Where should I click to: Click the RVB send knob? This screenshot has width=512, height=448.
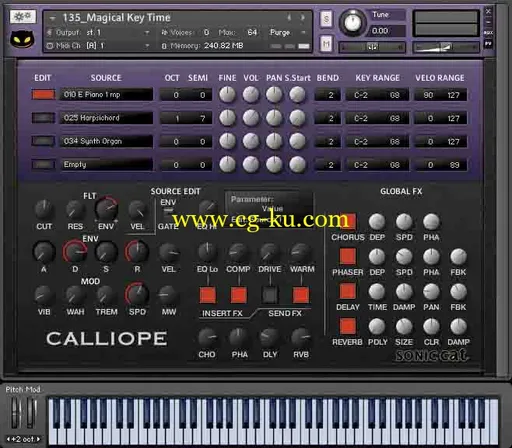(x=301, y=338)
